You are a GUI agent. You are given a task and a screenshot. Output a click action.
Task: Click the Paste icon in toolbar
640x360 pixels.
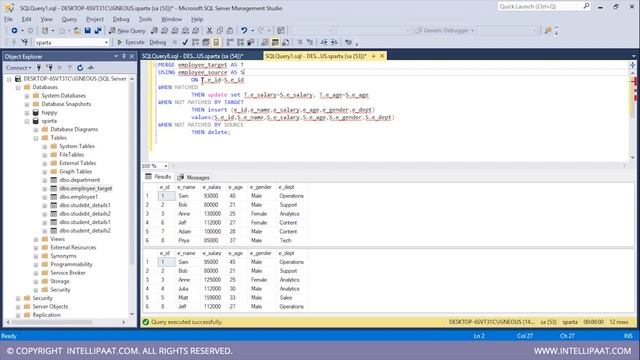(x=230, y=31)
